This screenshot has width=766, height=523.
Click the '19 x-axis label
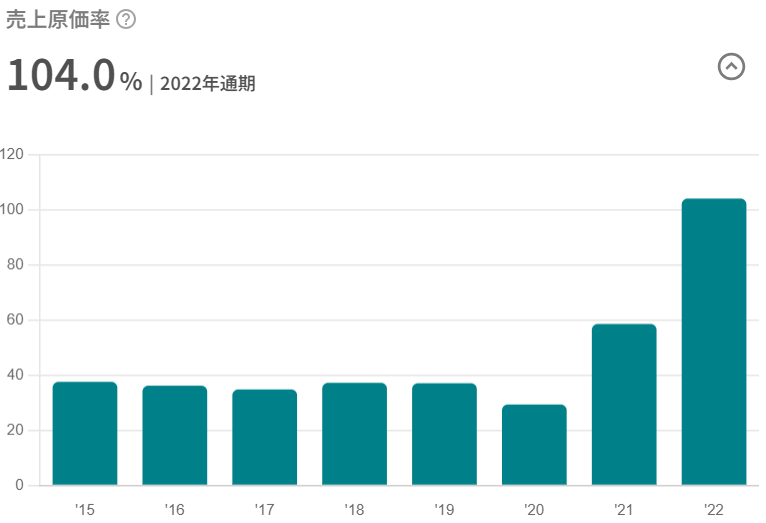[445, 510]
